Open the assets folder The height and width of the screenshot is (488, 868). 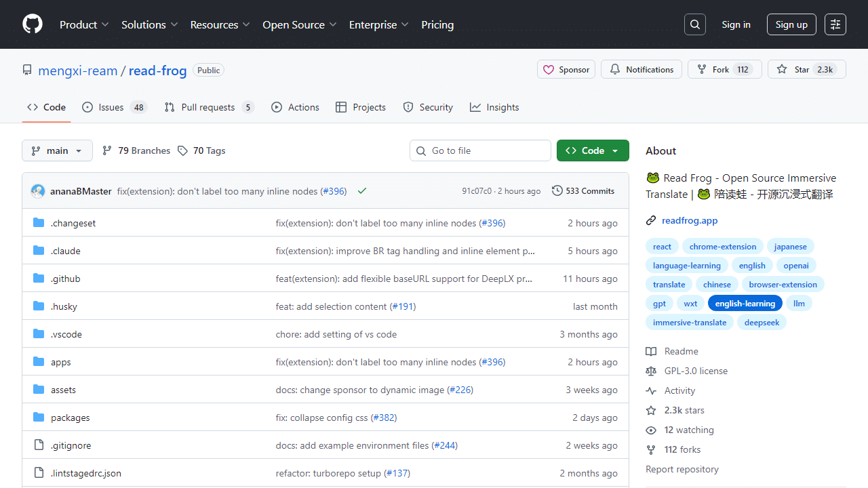[63, 390]
